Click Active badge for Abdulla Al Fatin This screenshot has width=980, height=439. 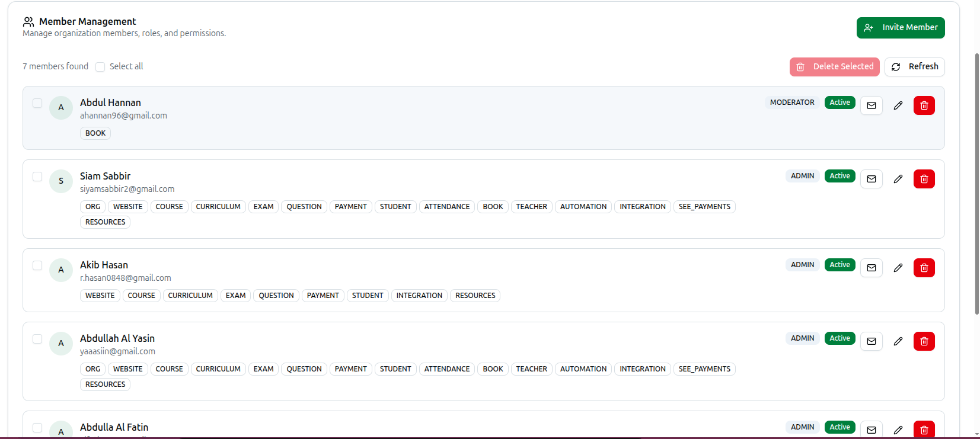pos(840,427)
